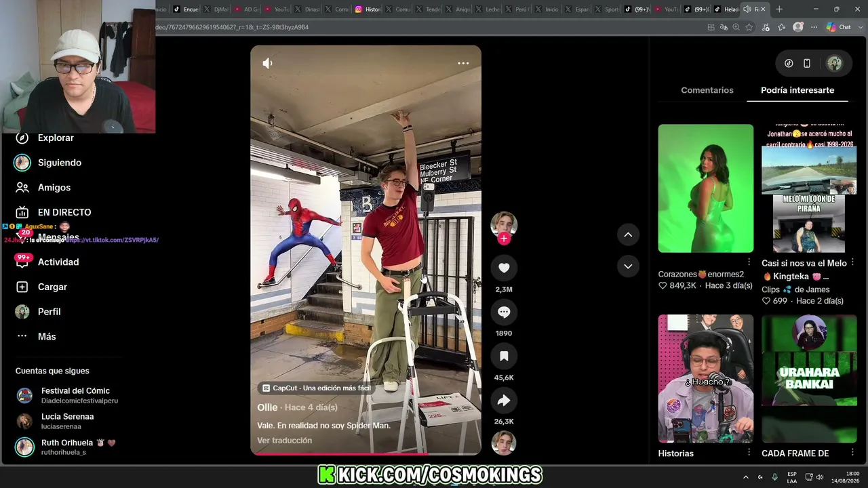Seek using the red video progress bar
868x488 pixels.
pos(366,453)
